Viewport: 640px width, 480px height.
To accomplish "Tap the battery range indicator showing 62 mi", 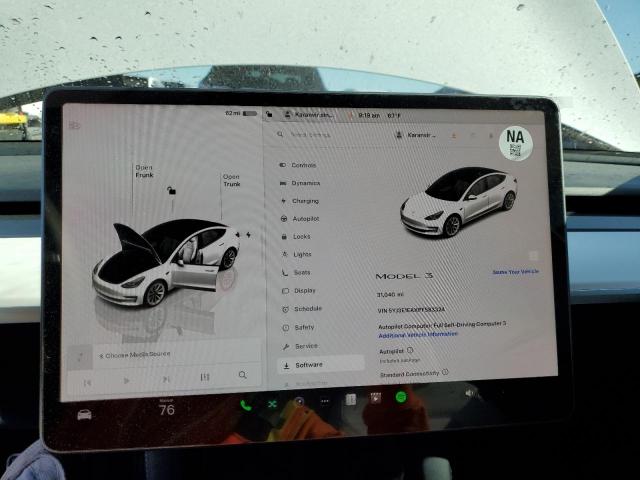I will point(241,113).
